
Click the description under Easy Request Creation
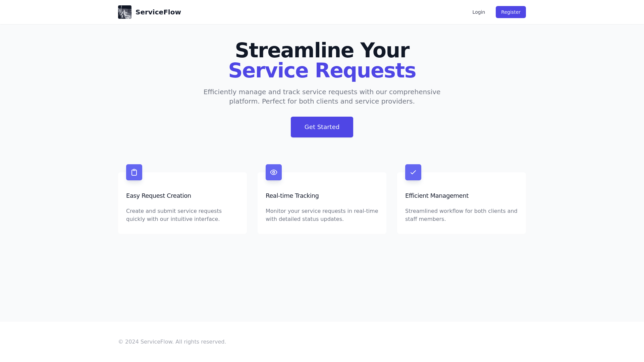[174, 215]
